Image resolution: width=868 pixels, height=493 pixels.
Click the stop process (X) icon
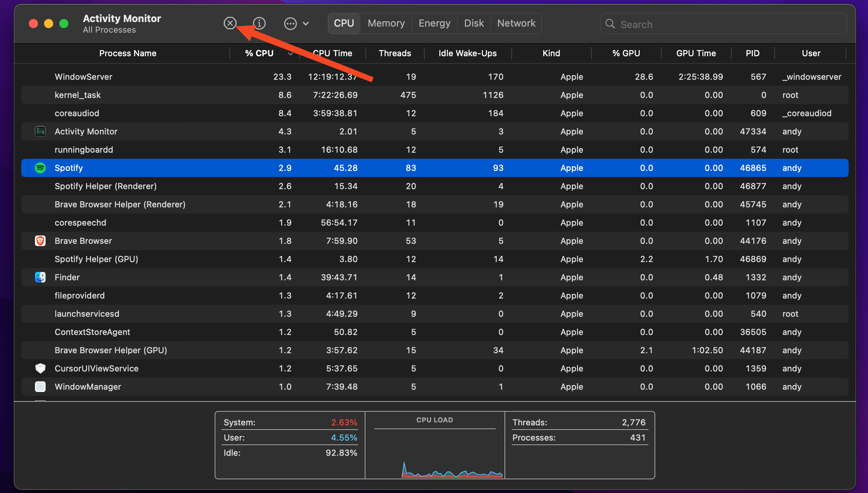[x=230, y=23]
